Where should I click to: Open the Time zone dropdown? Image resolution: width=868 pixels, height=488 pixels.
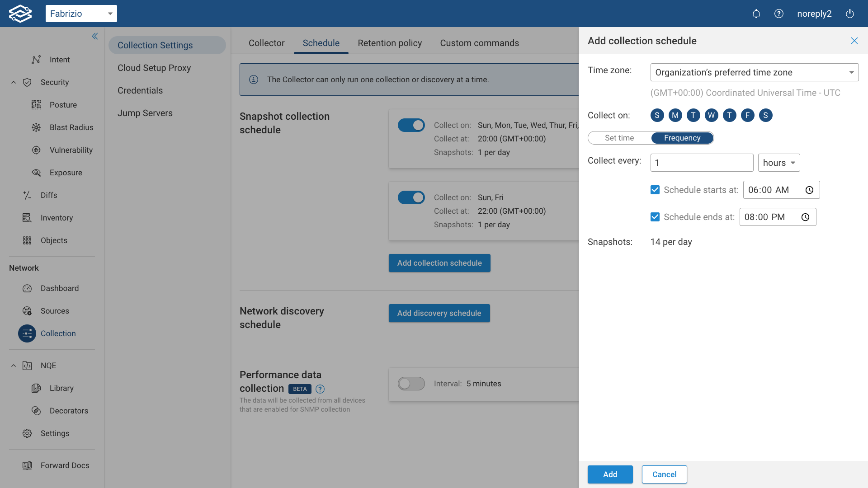tap(754, 72)
